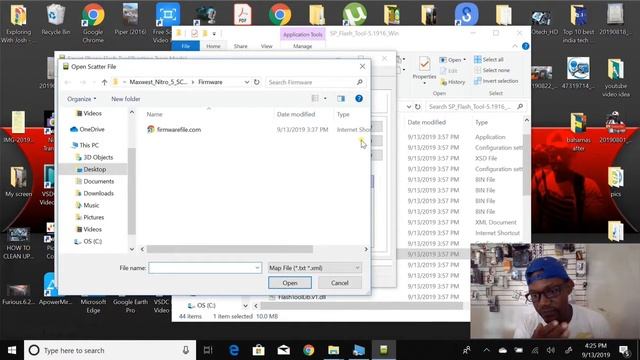This screenshot has height=360, width=640.
Task: Click History in Explorer ribbon
Action: pyautogui.click(x=453, y=82)
